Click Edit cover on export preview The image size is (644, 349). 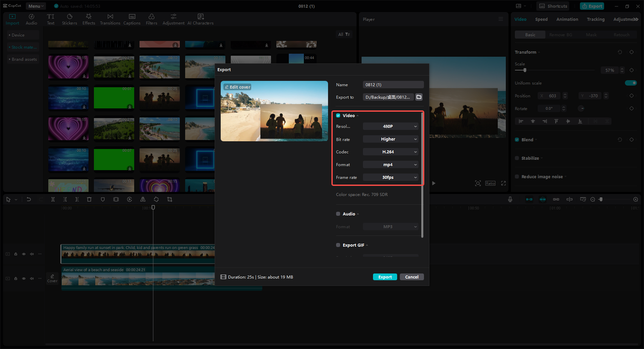[237, 87]
